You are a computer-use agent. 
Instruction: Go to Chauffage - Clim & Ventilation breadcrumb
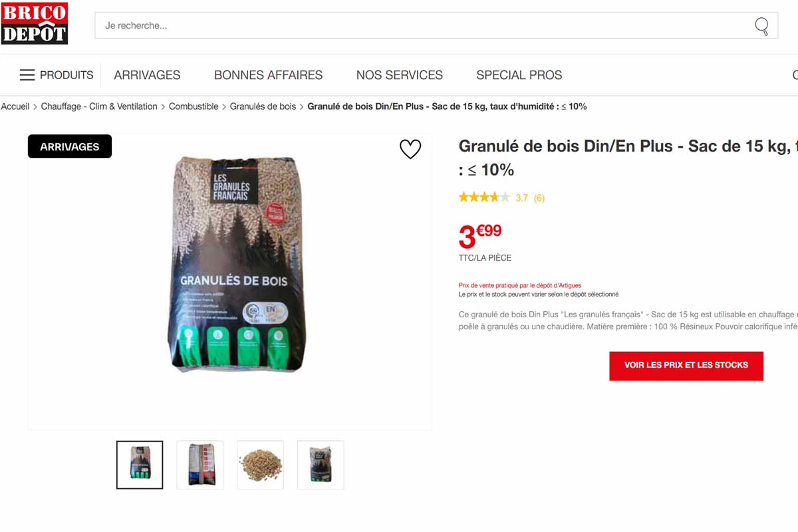(x=99, y=106)
